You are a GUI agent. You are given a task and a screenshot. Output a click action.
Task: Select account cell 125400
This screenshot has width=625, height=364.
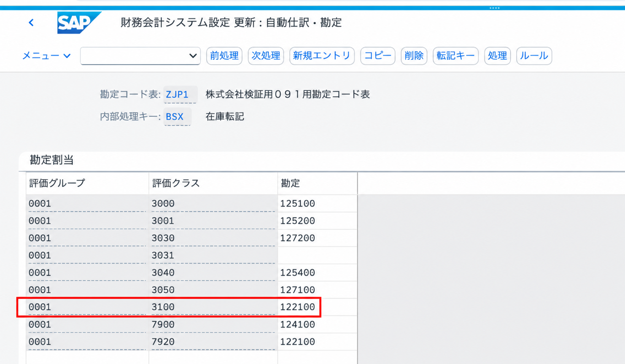coord(317,273)
